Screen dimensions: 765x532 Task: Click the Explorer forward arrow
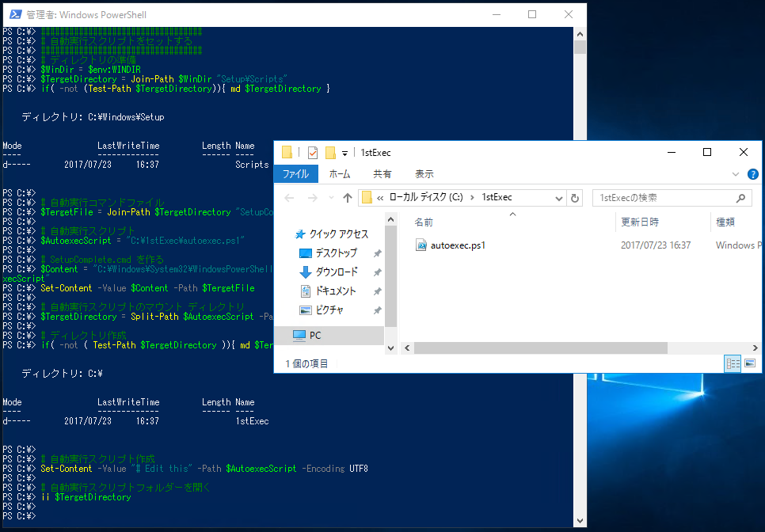pyautogui.click(x=312, y=197)
